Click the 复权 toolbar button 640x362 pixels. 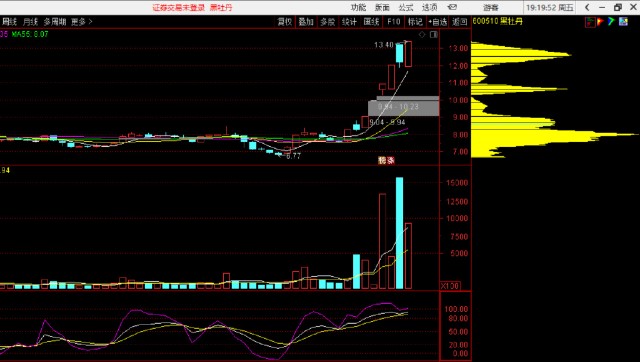point(284,22)
